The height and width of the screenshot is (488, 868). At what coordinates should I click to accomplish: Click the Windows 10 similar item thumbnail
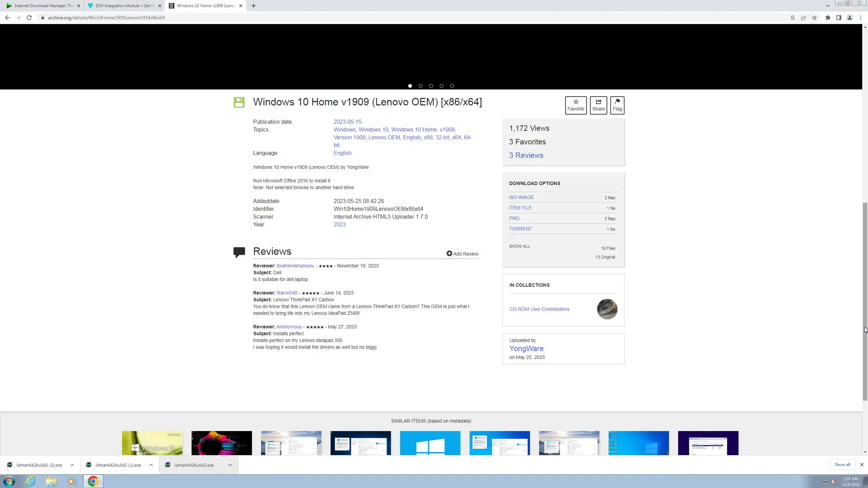tap(152, 443)
